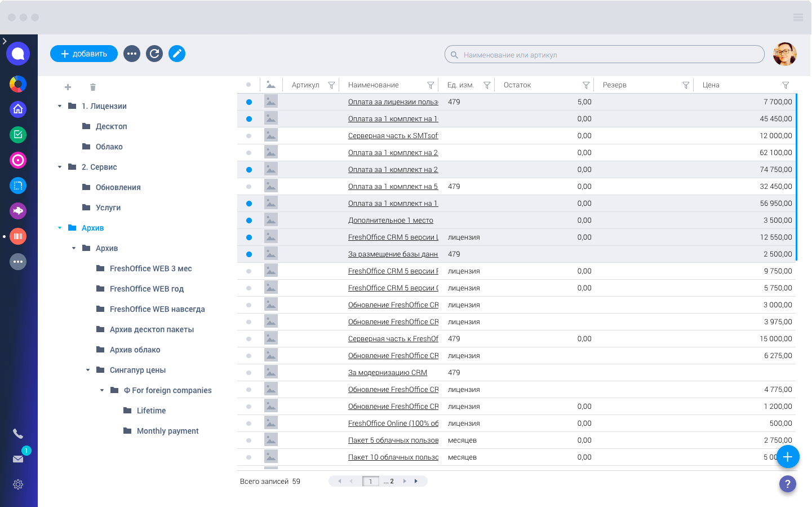Open the tasks module in left sidebar
The height and width of the screenshot is (507, 812).
point(18,135)
